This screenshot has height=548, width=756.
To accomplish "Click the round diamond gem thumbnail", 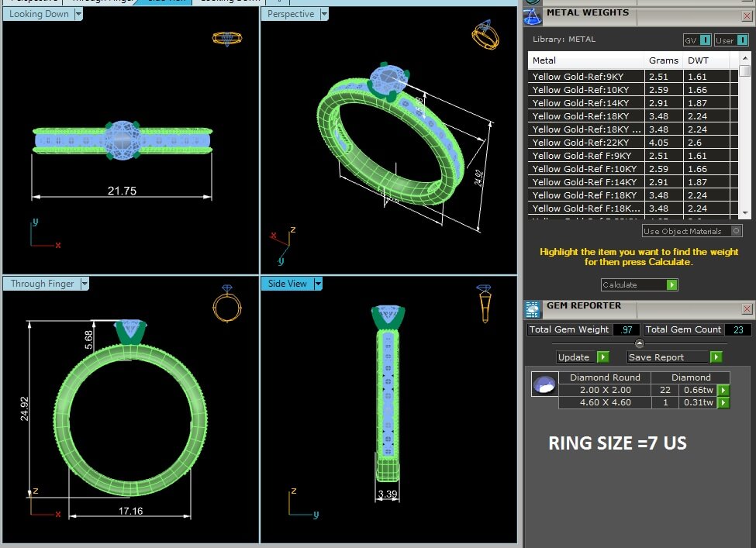I will point(544,384).
